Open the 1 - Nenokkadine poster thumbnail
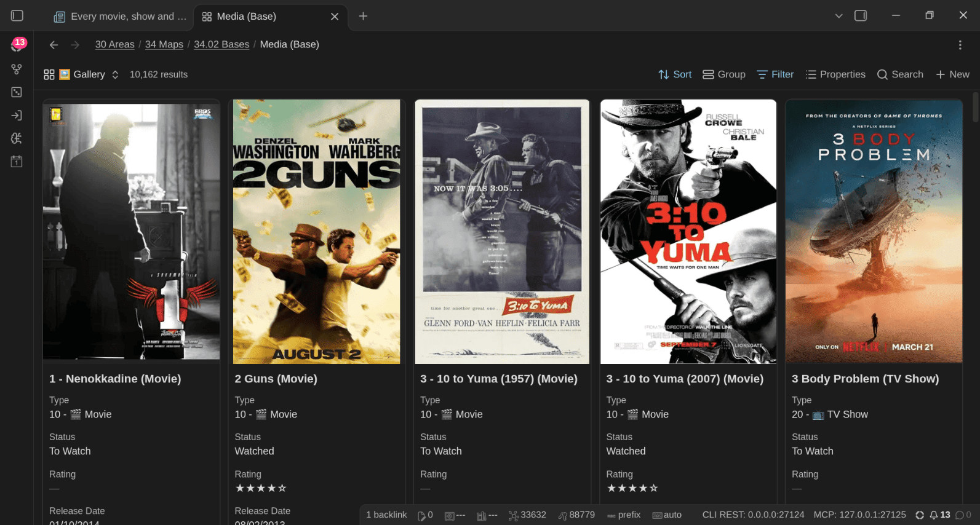 point(132,231)
